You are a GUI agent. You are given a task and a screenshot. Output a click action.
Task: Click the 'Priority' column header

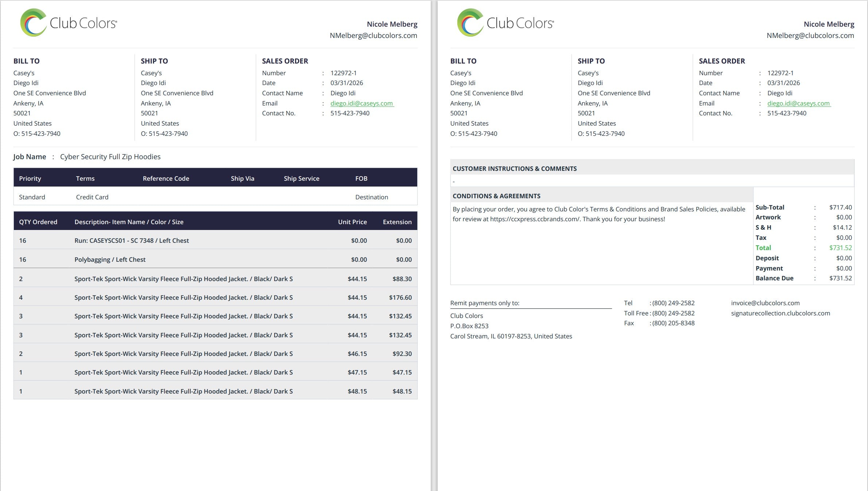pyautogui.click(x=30, y=179)
